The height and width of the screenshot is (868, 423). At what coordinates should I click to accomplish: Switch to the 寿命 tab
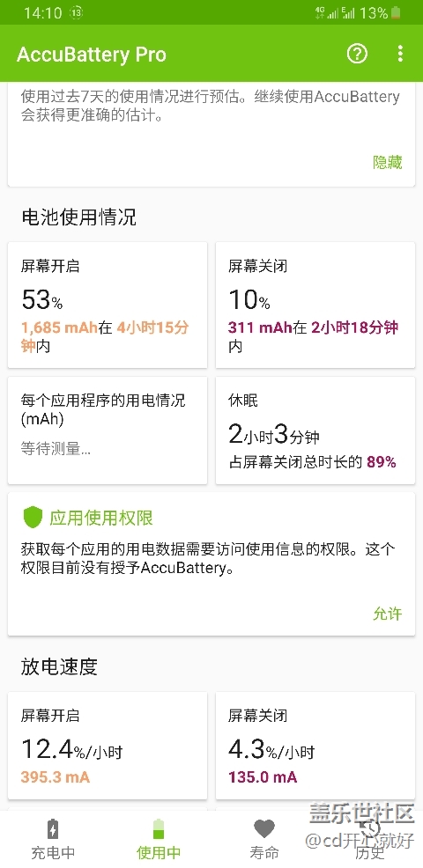pos(263,837)
